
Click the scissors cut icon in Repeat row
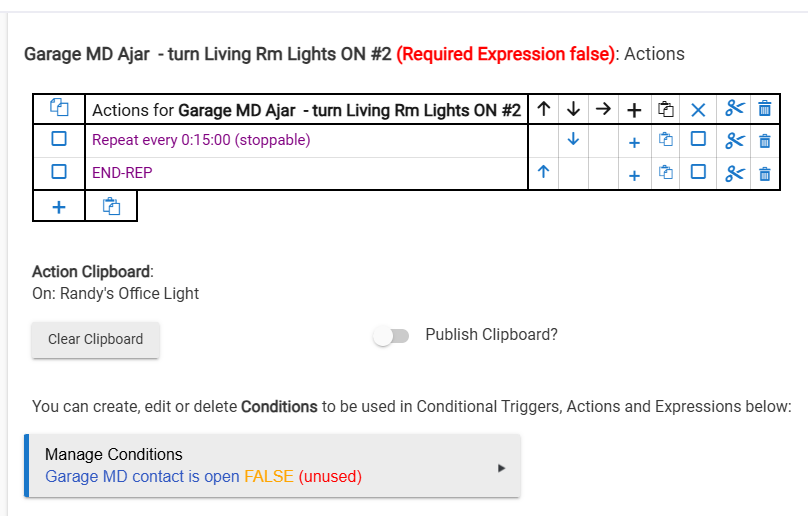(735, 141)
